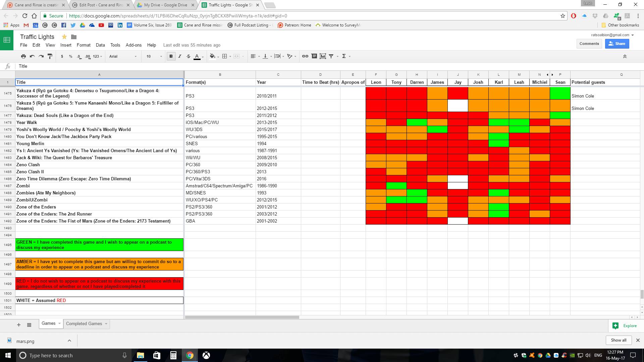Toggle strikethrough formatting
This screenshot has width=644, height=362.
tap(189, 56)
